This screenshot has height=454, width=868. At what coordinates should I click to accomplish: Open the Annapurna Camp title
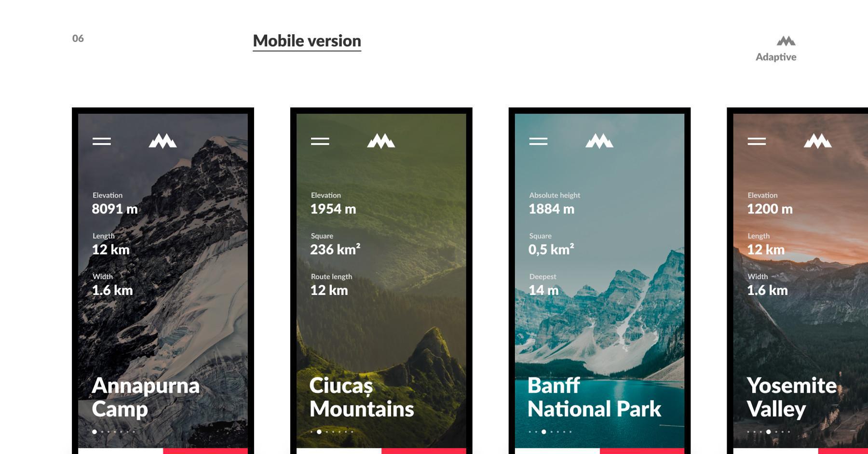click(145, 397)
